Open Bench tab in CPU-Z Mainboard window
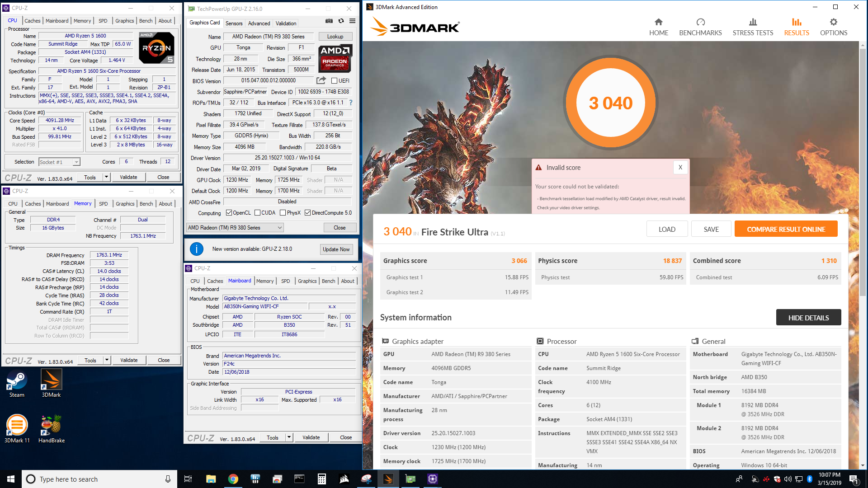Image resolution: width=868 pixels, height=488 pixels. point(328,281)
